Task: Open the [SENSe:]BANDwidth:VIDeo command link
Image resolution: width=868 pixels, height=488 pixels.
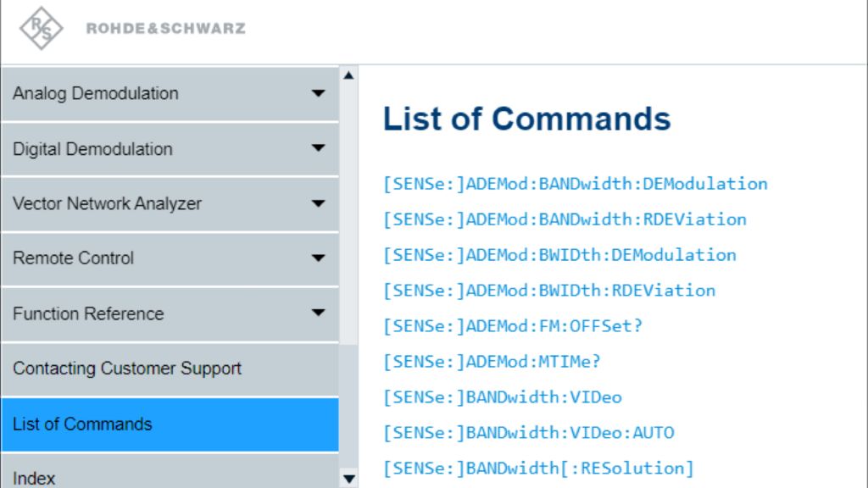Action: coord(504,396)
